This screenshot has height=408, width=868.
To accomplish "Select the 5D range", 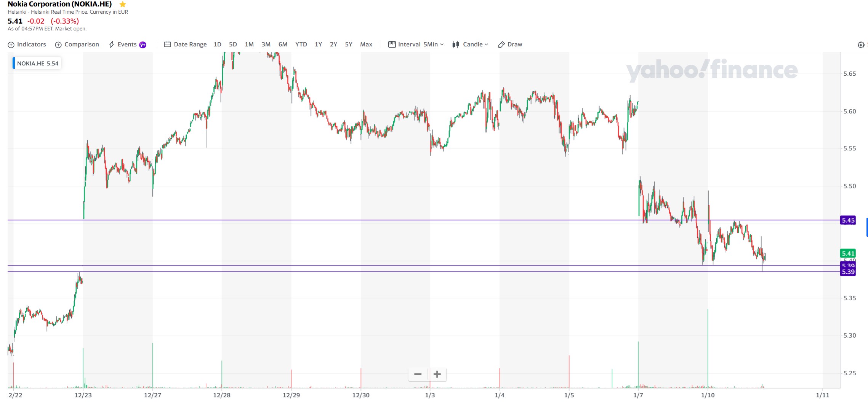I will [x=233, y=45].
